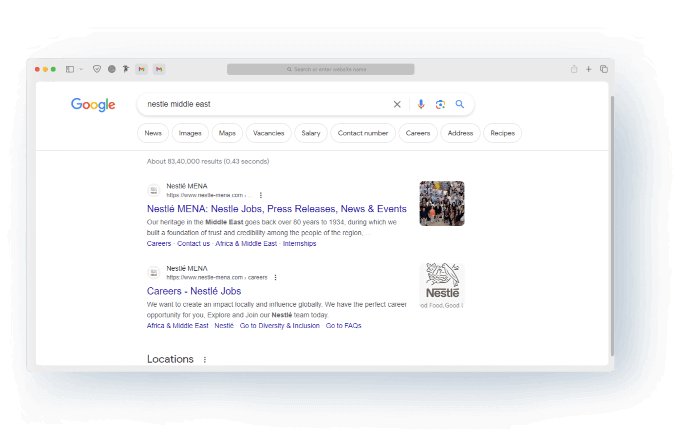The image size is (694, 448).
Task: Clear the search query with the X icon
Action: point(397,104)
